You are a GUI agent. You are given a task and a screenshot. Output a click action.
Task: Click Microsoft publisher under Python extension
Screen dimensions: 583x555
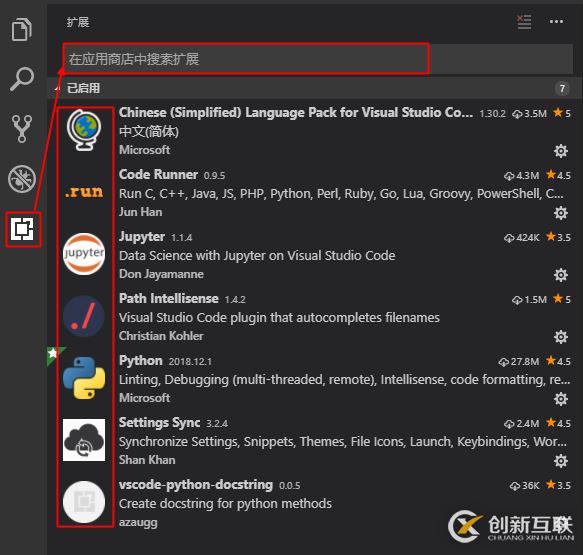click(x=144, y=398)
